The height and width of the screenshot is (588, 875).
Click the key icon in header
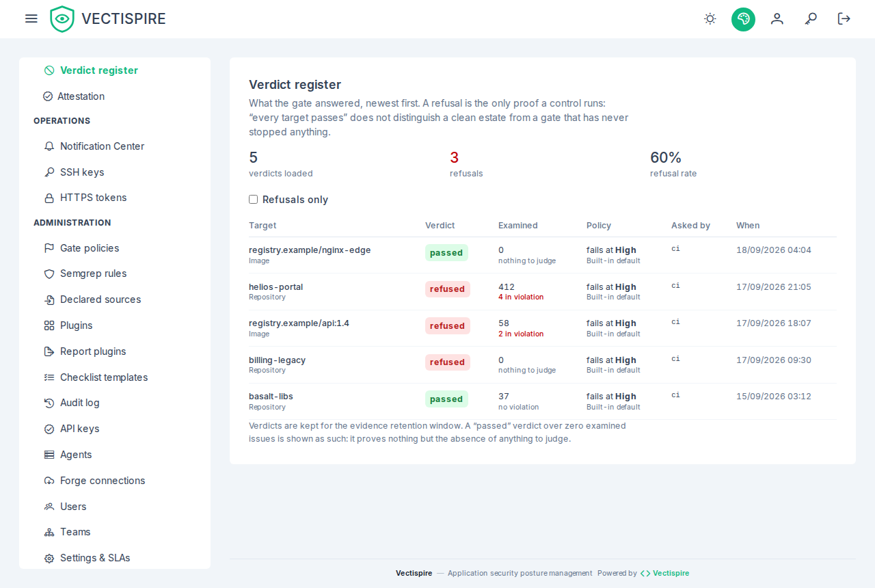click(811, 18)
